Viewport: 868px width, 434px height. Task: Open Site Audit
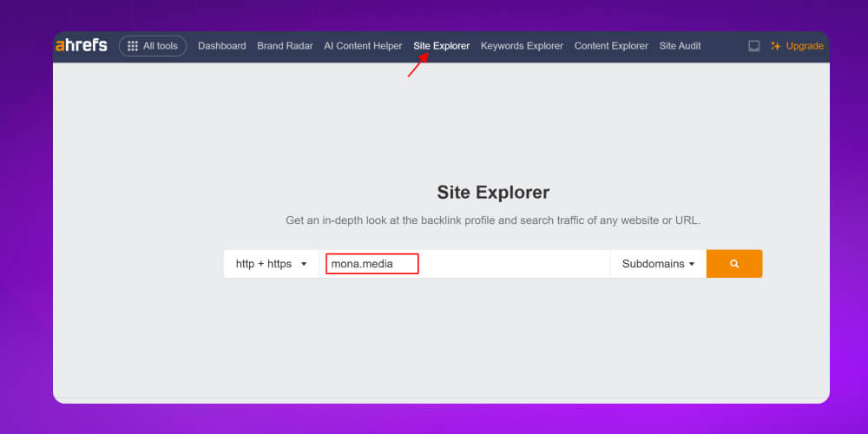tap(680, 46)
